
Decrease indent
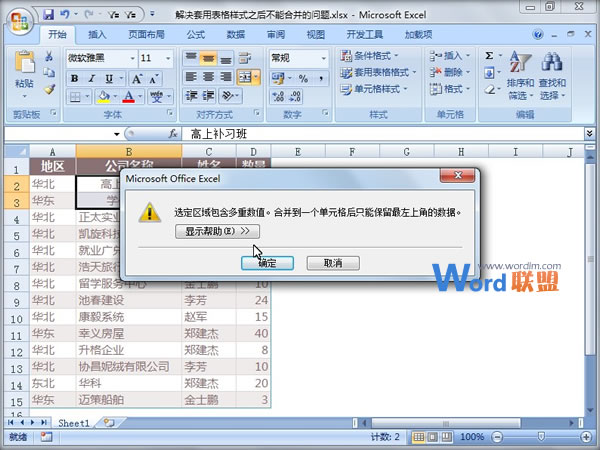pyautogui.click(x=191, y=96)
